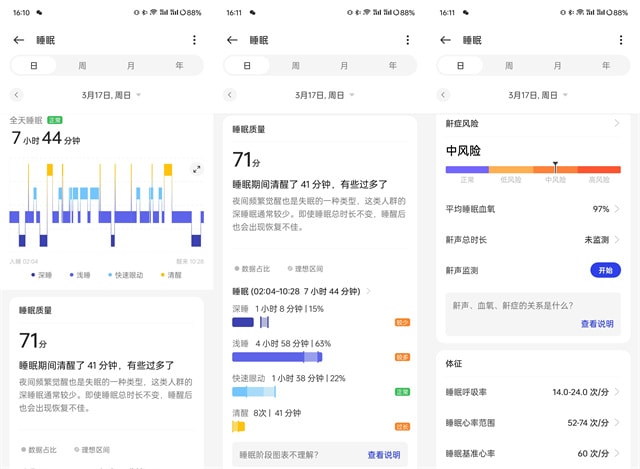Viewport: 640px width, 469px height.
Task: Tap orange badge on 深睡 row
Action: tap(402, 322)
